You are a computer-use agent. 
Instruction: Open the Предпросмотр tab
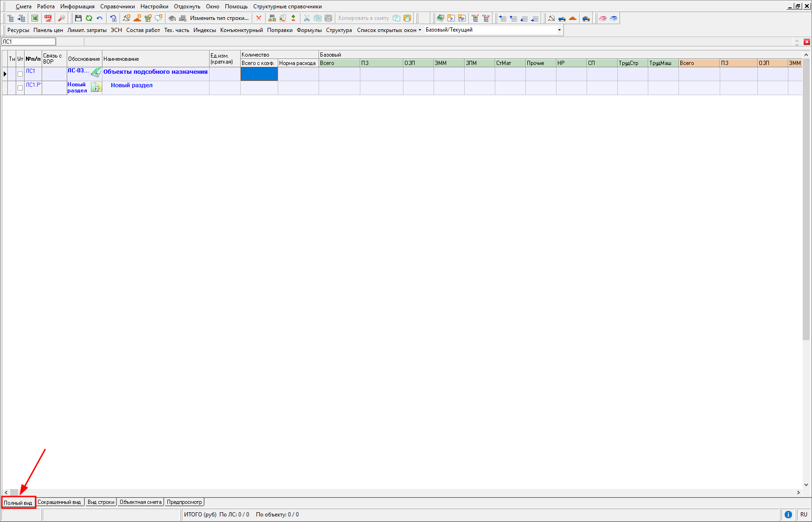(184, 502)
